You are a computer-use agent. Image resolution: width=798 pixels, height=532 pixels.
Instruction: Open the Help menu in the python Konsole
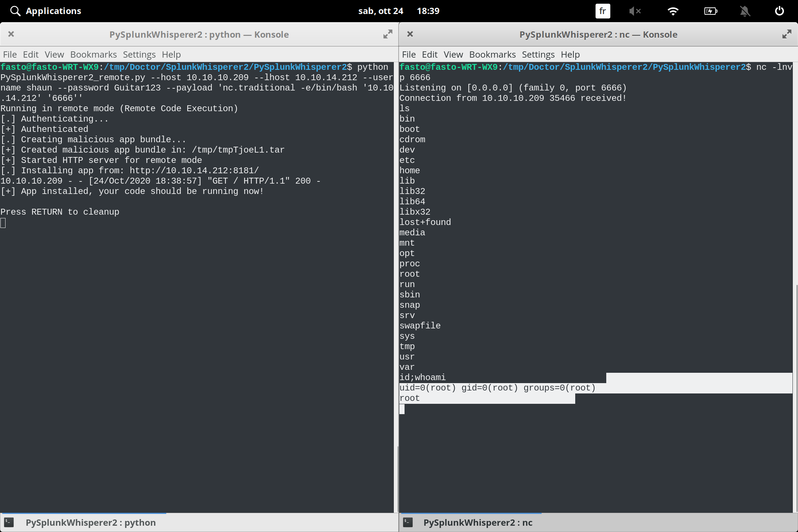pos(171,54)
